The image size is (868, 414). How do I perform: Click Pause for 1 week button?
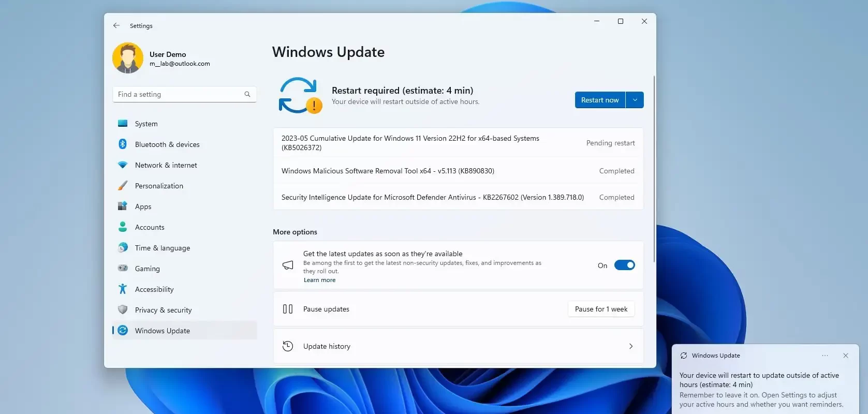tap(601, 309)
